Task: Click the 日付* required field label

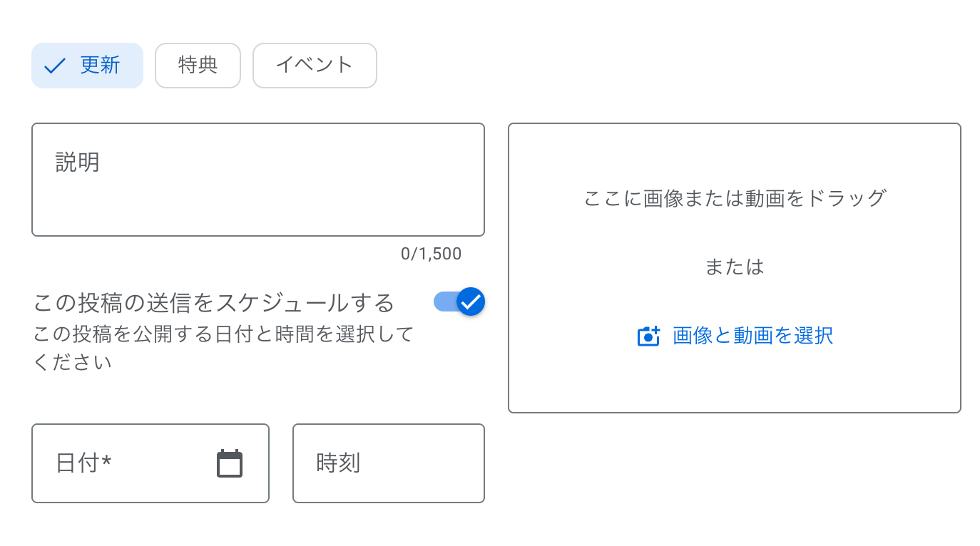Action: pyautogui.click(x=83, y=463)
